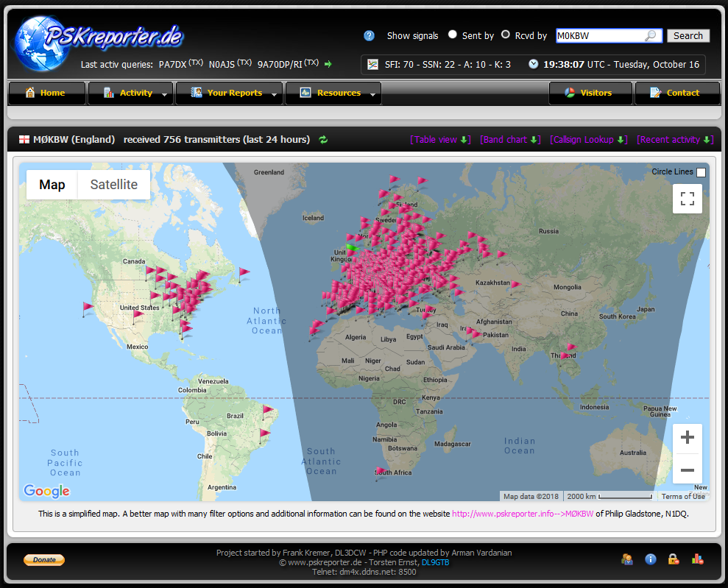
Task: Click the bar chart statistics icon in footer
Action: coord(697,559)
